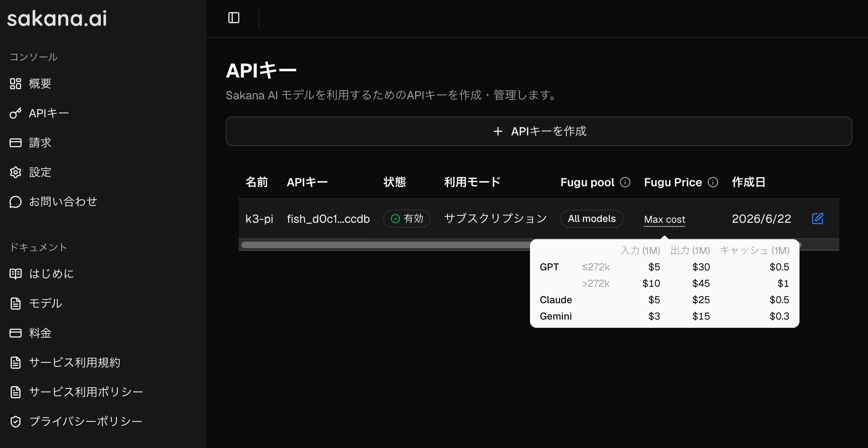
Task: Open プライバシーポリシー privacy policy
Action: pyautogui.click(x=86, y=422)
